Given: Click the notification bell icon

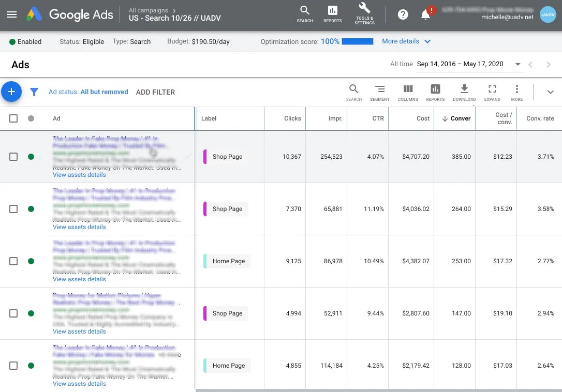Looking at the screenshot, I should [x=424, y=14].
